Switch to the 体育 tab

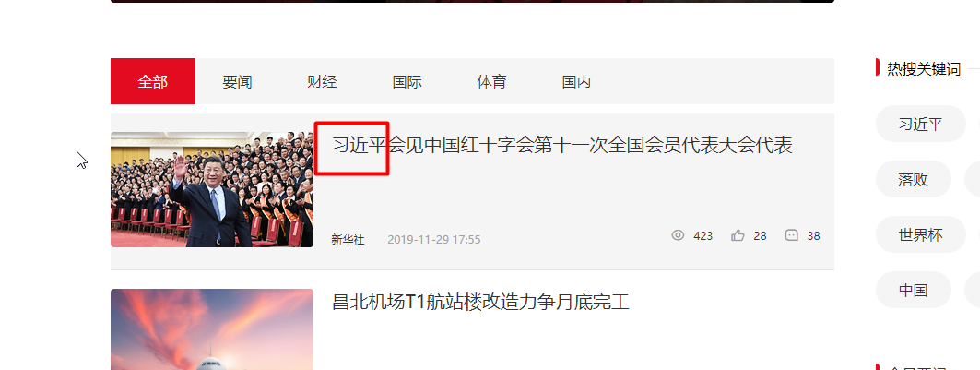point(492,81)
